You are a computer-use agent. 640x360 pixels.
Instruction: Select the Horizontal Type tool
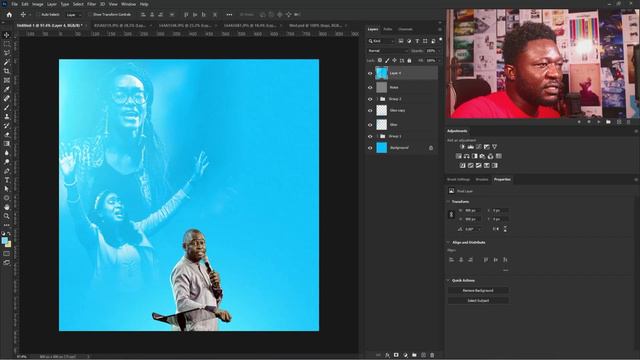(7, 180)
